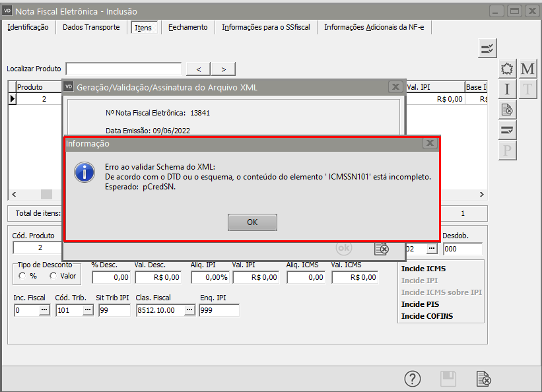Click the grid's left scroll arrow
Image resolution: width=542 pixels, height=392 pixels.
14,194
